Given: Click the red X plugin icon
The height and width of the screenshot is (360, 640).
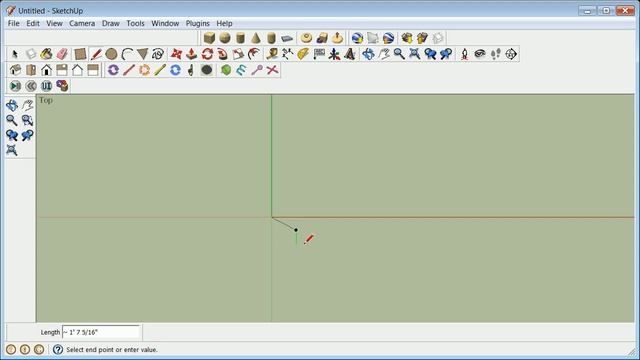Looking at the screenshot, I should [272, 70].
